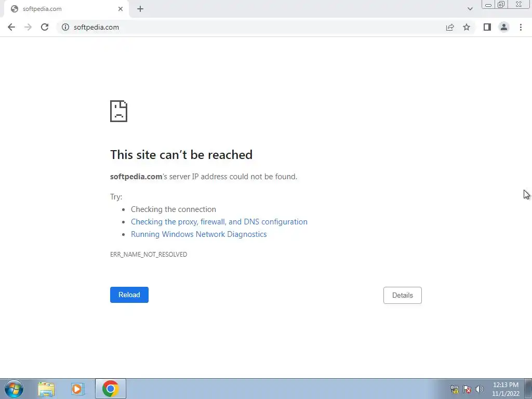Launch Windows Media Player from taskbar
The image size is (532, 399).
pos(77,389)
